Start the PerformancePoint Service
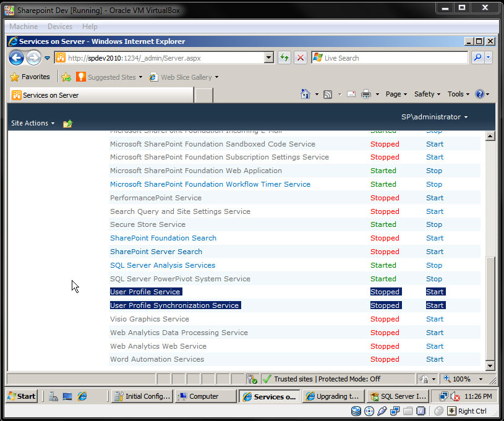 point(435,198)
